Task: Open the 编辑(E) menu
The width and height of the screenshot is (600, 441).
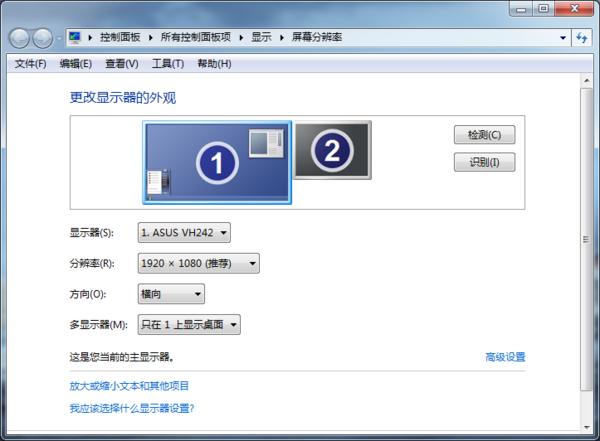Action: (76, 64)
